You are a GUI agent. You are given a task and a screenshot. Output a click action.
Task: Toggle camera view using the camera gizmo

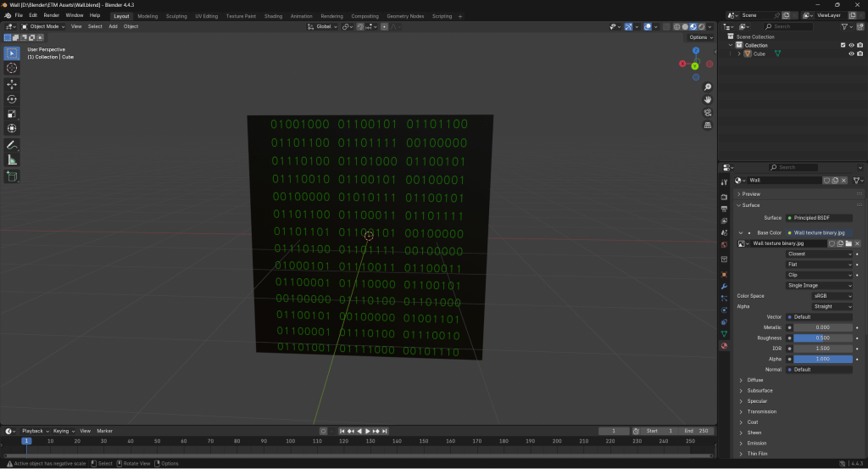click(708, 112)
